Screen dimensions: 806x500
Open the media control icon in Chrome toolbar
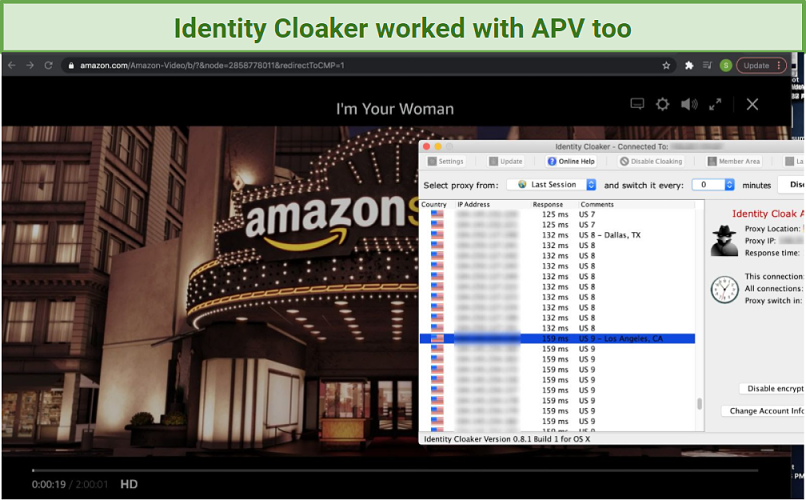(x=707, y=65)
